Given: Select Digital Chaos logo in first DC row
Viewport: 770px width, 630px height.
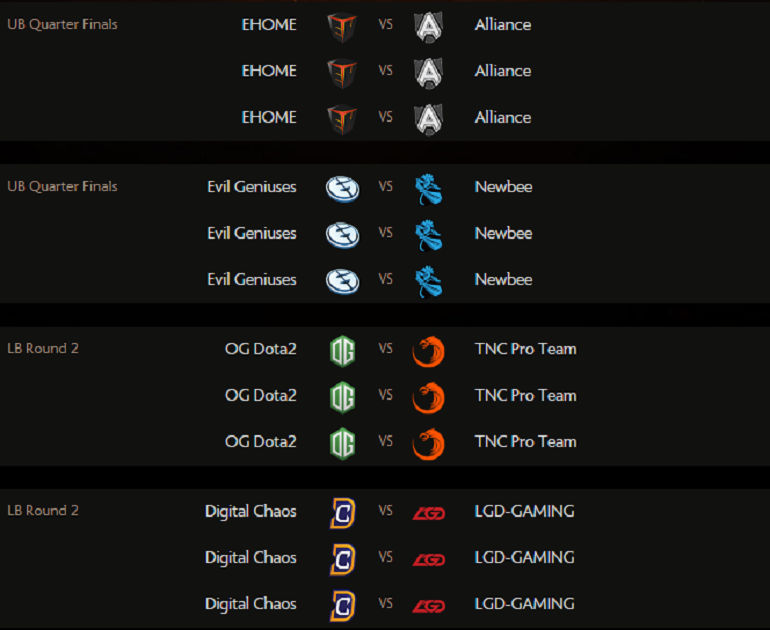Looking at the screenshot, I should coord(342,513).
